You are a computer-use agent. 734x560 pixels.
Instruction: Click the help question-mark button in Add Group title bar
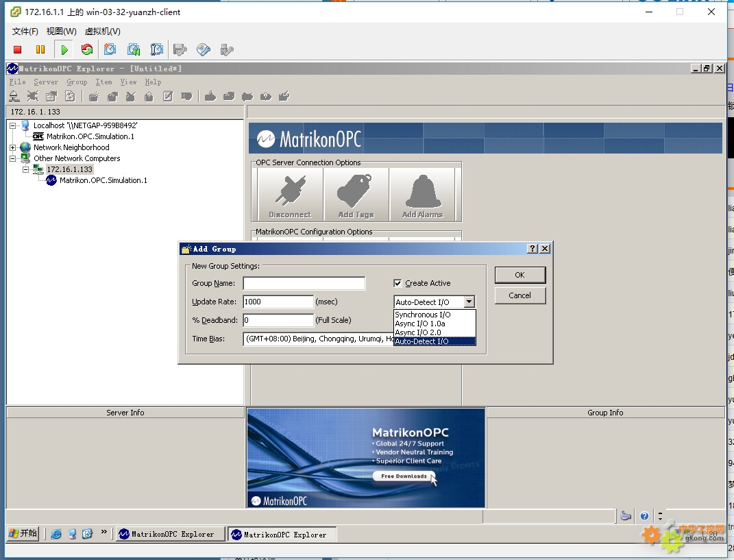[x=533, y=249]
